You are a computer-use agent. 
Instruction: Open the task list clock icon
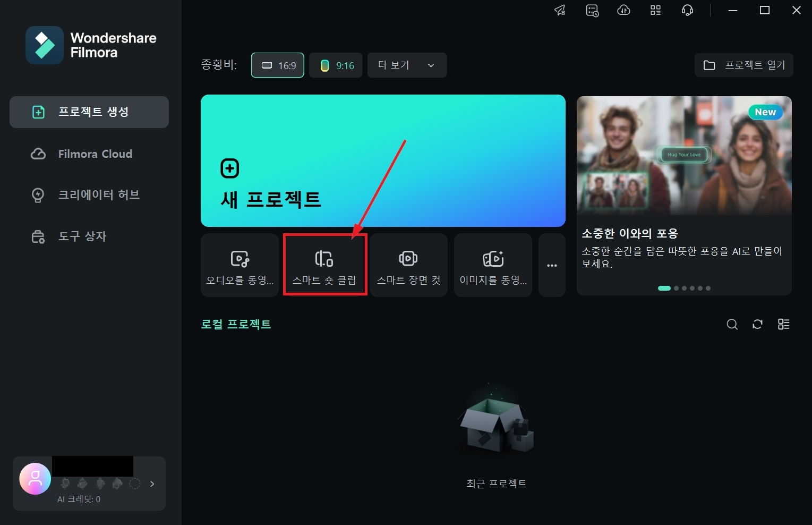592,10
